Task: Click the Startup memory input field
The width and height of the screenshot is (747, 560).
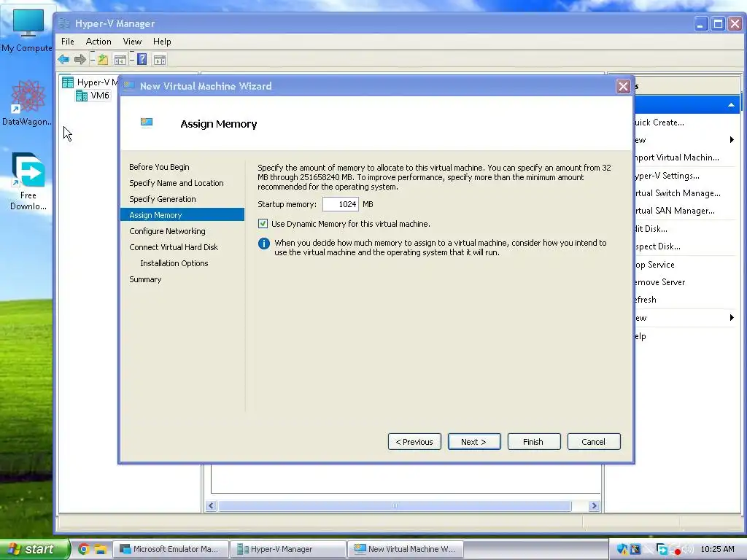Action: pos(340,204)
